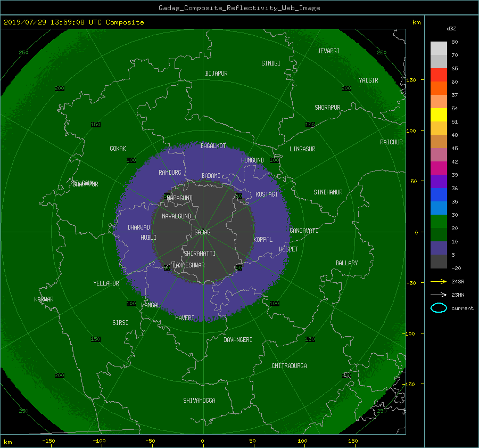Click the BALLARY map label
The image size is (479, 448).
coord(346,263)
